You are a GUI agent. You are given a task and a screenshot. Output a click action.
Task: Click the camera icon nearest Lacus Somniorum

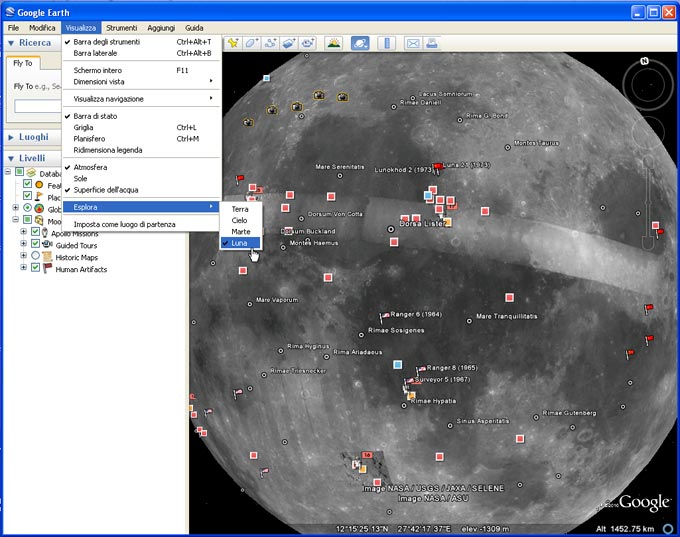click(x=343, y=97)
